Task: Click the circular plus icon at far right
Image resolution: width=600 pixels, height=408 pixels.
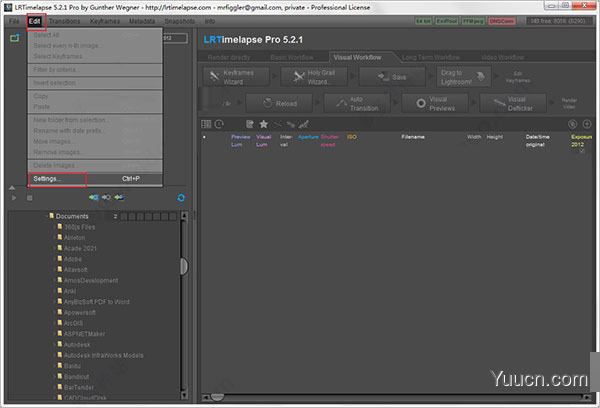Action: (587, 124)
